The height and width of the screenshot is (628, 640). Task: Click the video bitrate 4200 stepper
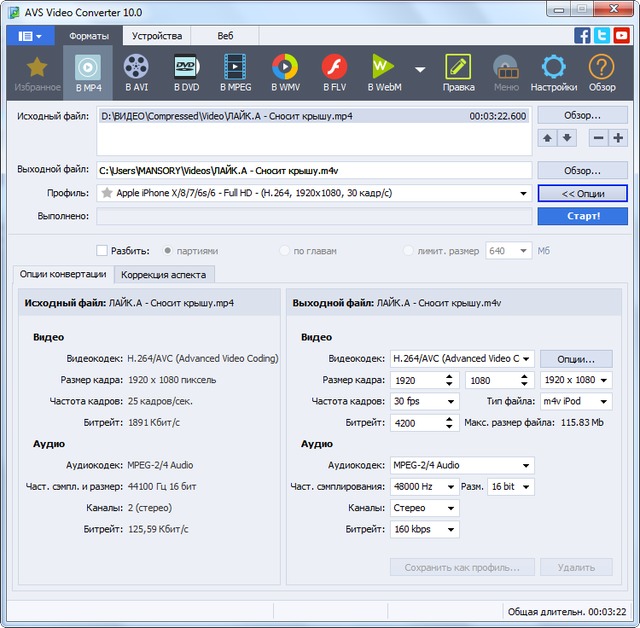(449, 423)
